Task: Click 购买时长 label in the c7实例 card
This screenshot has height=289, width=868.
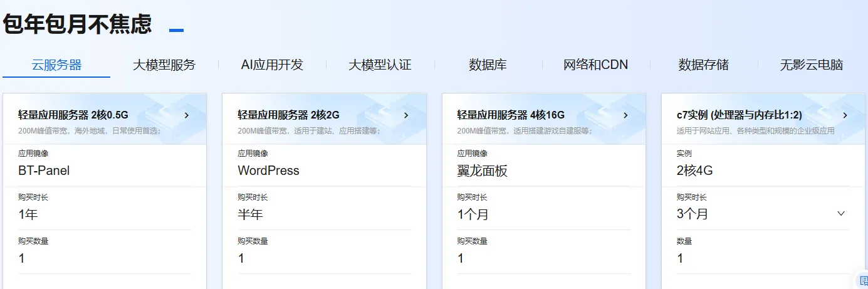Action: click(691, 197)
